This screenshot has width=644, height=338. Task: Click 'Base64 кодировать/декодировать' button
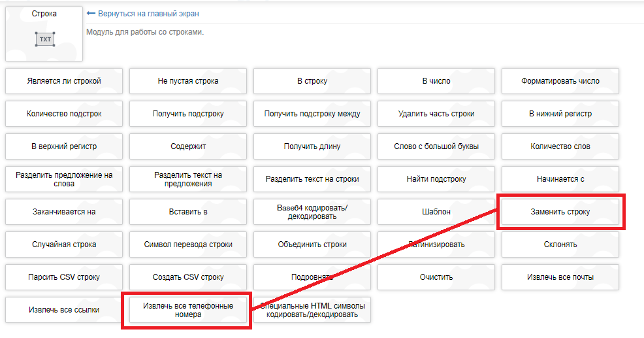[x=312, y=212]
